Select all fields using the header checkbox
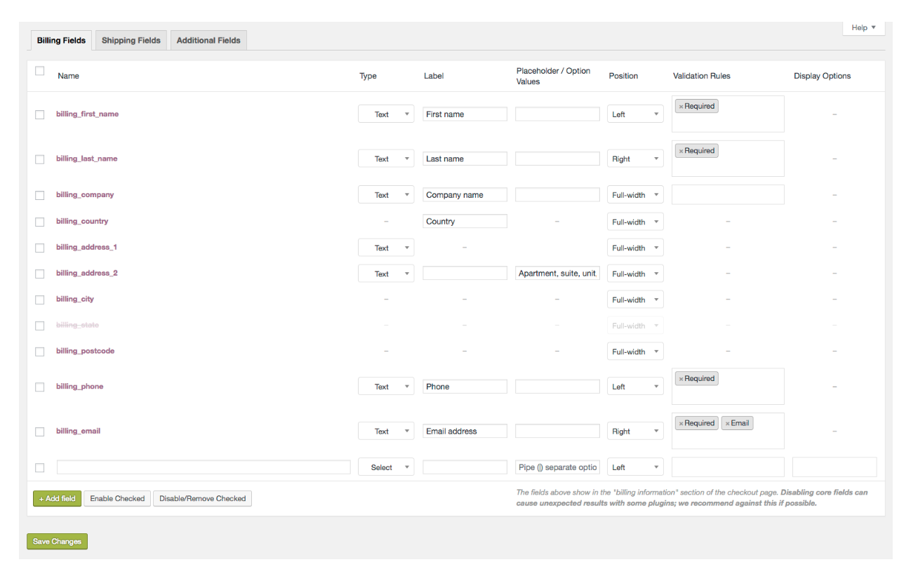The width and height of the screenshot is (918, 588). click(x=39, y=71)
